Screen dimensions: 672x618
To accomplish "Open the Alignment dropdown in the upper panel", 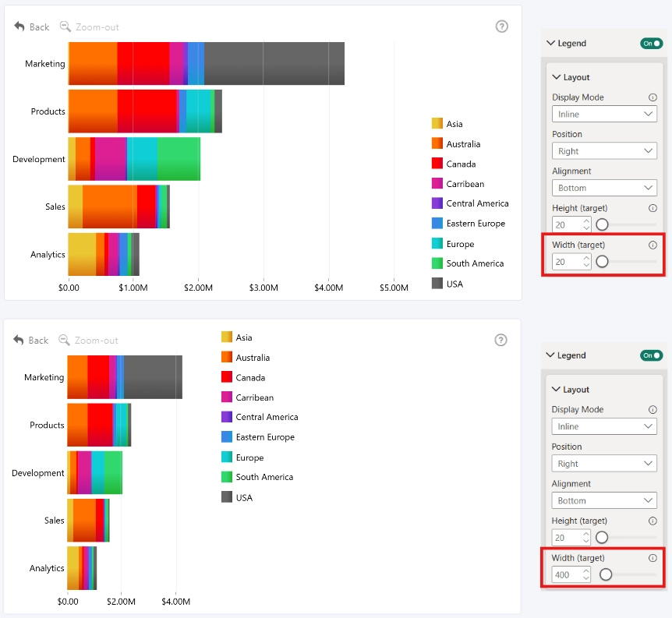I will coord(604,188).
